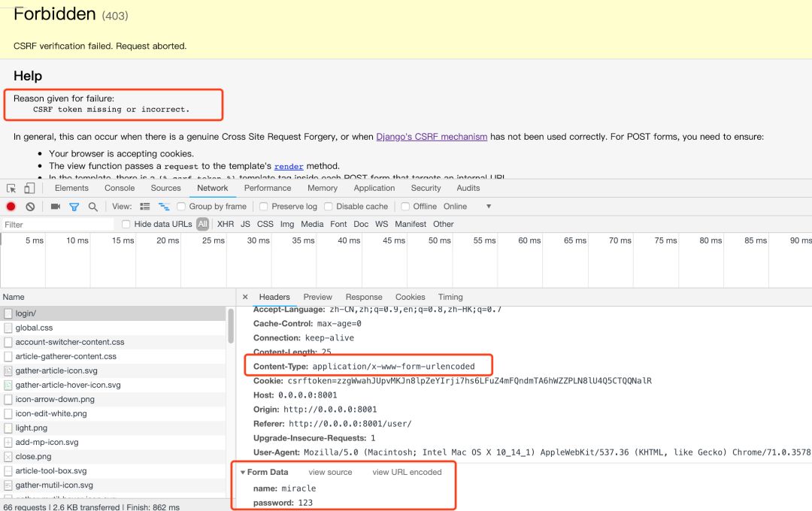
Task: Activate the inspect element picker icon
Action: coord(11,189)
